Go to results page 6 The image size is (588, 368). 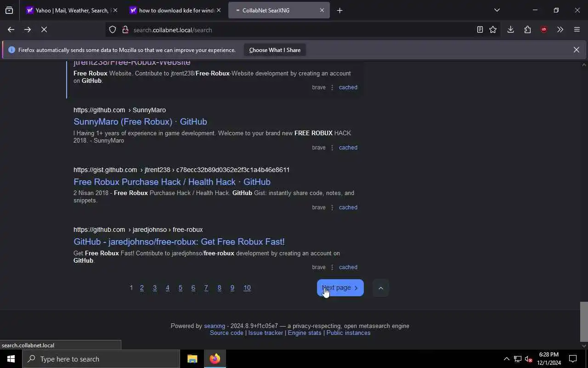pyautogui.click(x=193, y=288)
